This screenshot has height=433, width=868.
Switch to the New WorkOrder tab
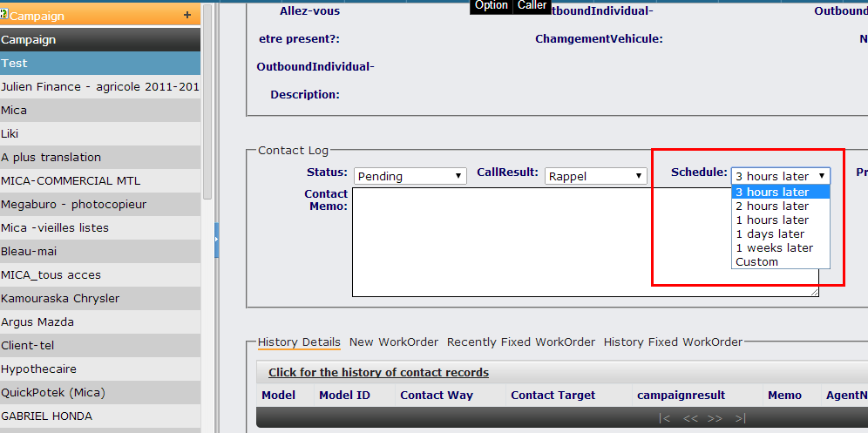tap(393, 342)
